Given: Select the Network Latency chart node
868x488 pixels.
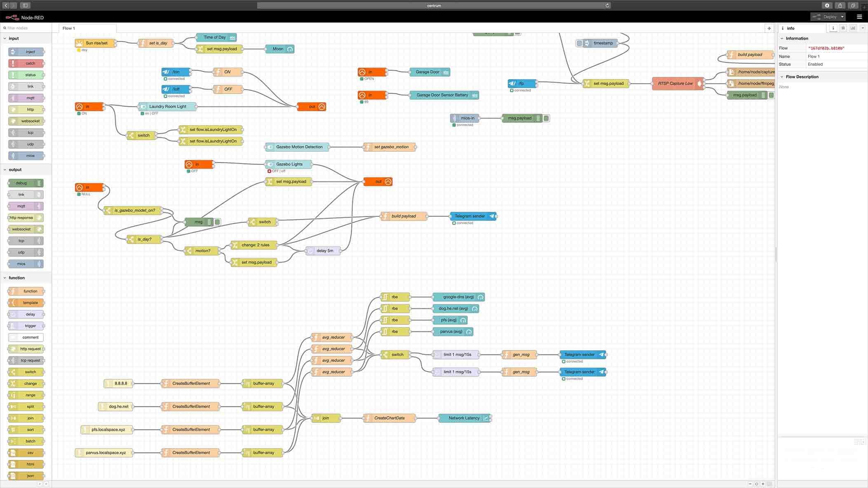Looking at the screenshot, I should pos(464,418).
